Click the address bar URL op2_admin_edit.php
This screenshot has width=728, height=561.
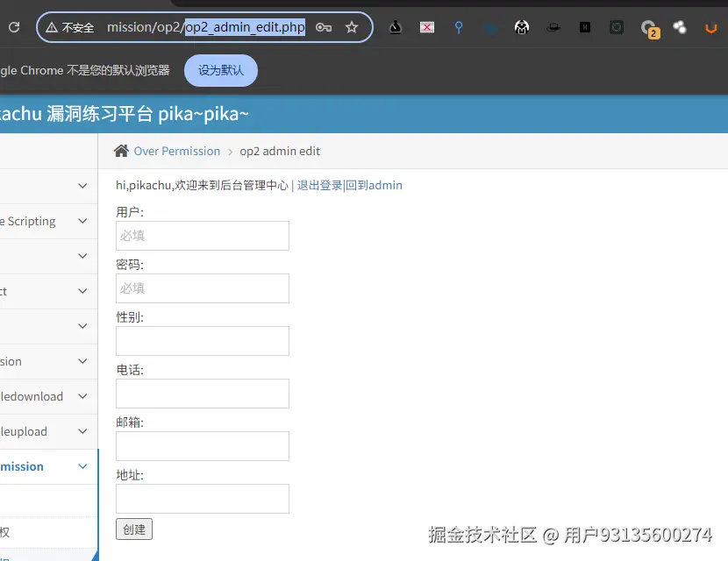[245, 27]
